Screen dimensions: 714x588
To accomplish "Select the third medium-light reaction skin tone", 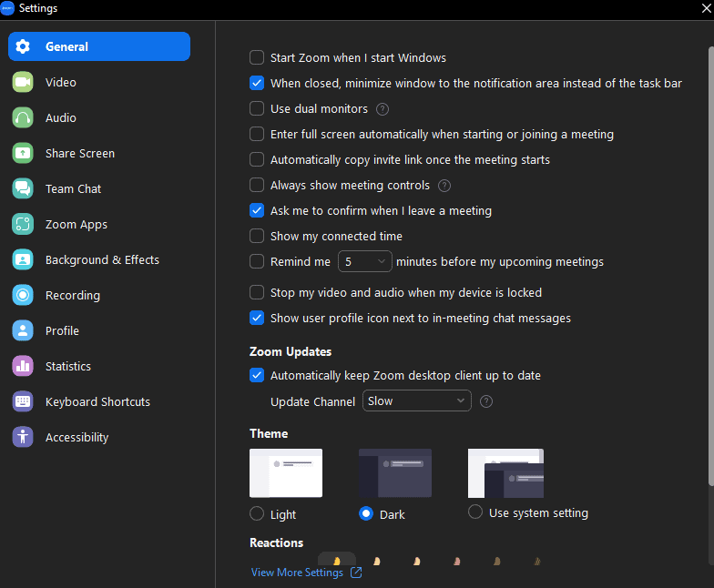I will (x=417, y=561).
